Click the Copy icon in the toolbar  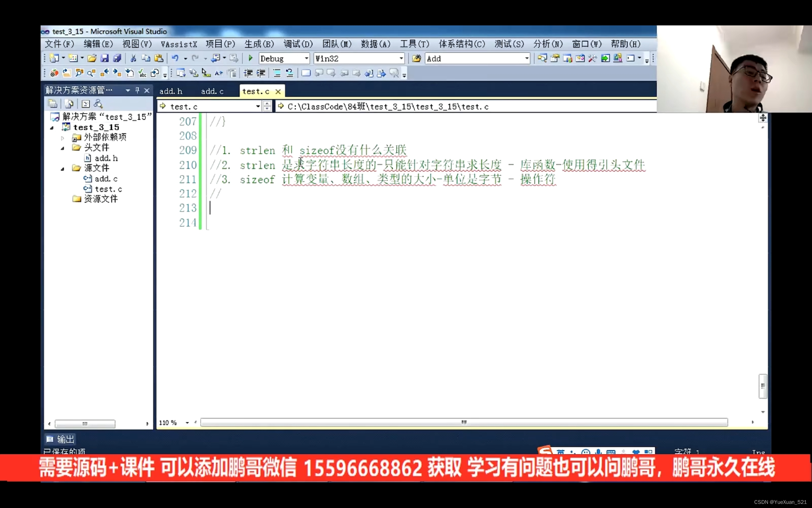click(146, 58)
